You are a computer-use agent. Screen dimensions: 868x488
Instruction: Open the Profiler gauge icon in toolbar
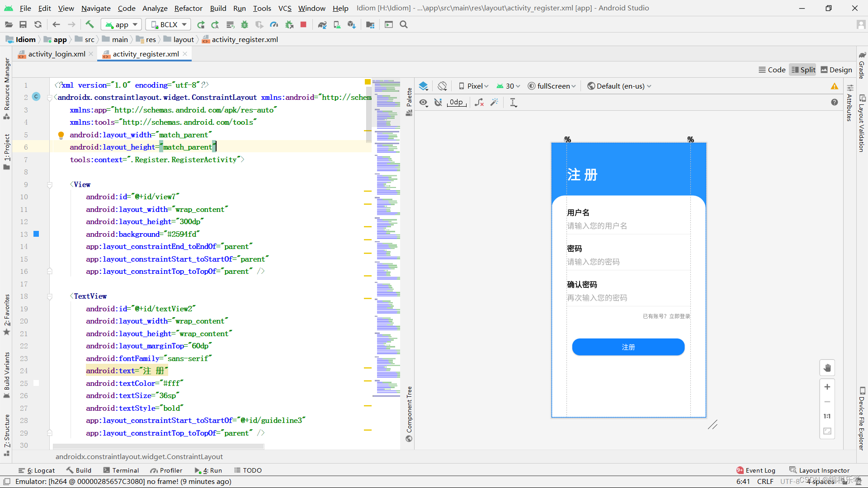click(274, 24)
